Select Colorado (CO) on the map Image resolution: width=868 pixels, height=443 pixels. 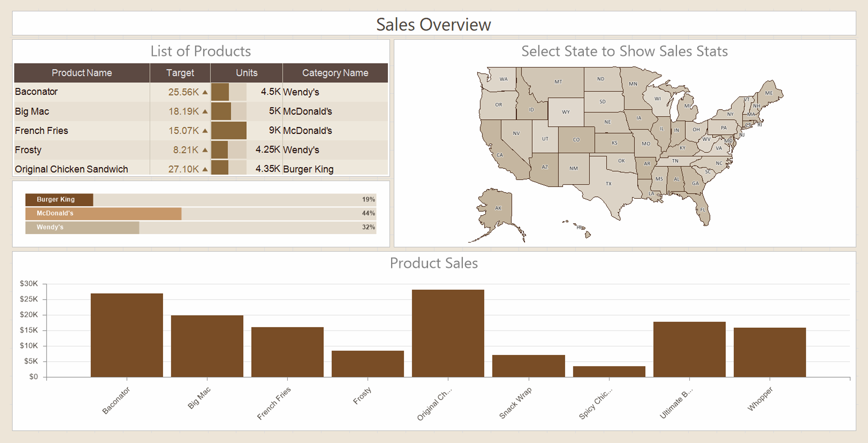click(576, 140)
